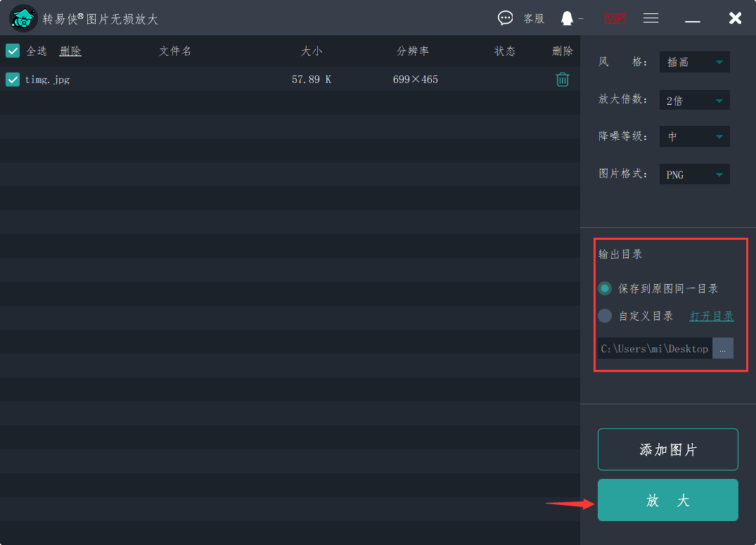The width and height of the screenshot is (756, 545).
Task: Select 自定义目录 radio option
Action: (x=605, y=316)
